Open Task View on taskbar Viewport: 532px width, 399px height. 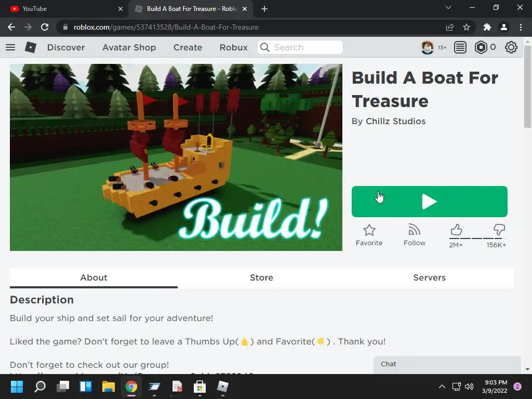[x=63, y=387]
